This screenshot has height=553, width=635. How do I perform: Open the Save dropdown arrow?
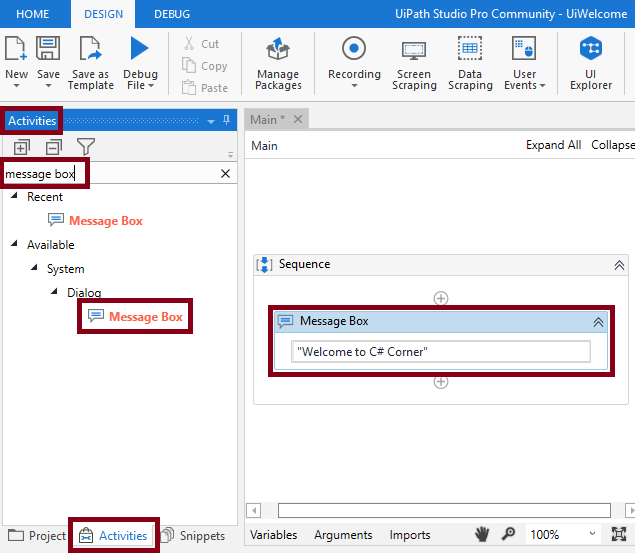pyautogui.click(x=48, y=86)
